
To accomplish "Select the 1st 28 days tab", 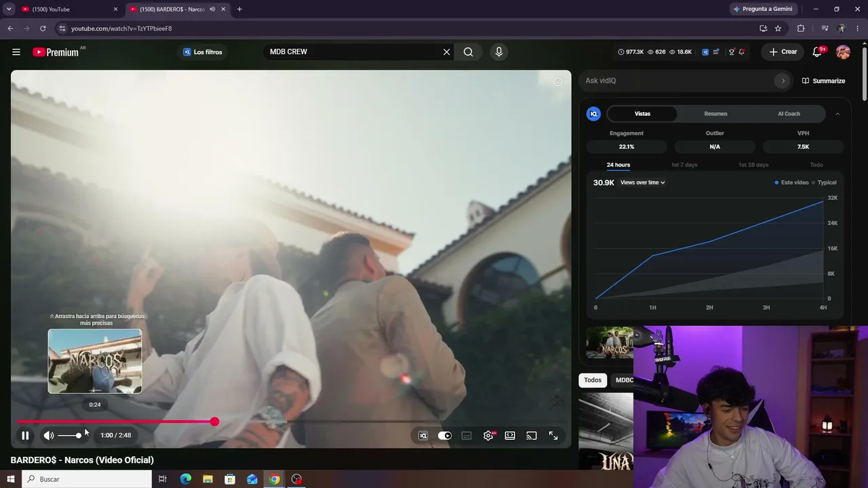I will 753,165.
